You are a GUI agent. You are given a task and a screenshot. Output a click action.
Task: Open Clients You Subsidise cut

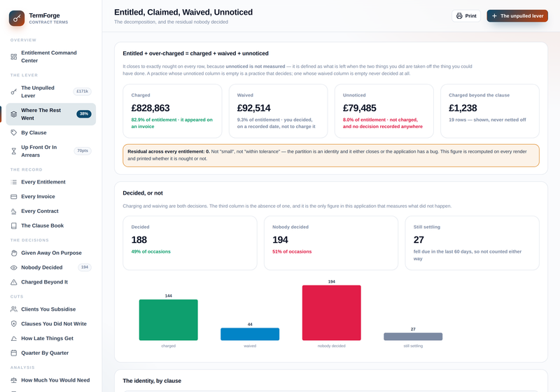click(50, 309)
